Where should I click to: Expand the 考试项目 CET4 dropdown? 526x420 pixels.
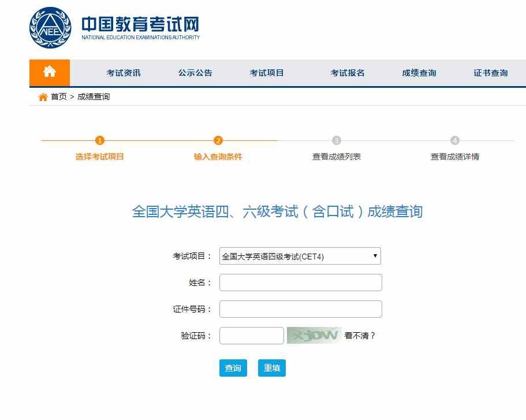click(300, 256)
